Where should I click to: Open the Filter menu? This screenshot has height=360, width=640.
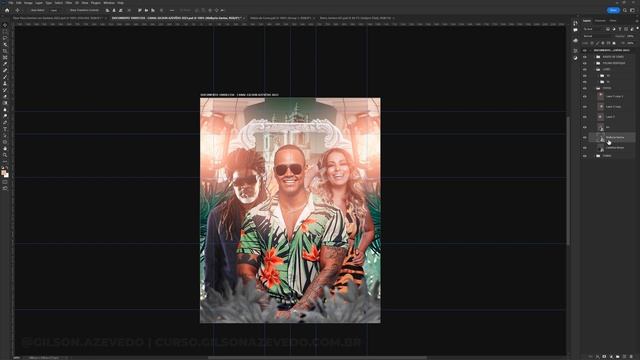(69, 2)
